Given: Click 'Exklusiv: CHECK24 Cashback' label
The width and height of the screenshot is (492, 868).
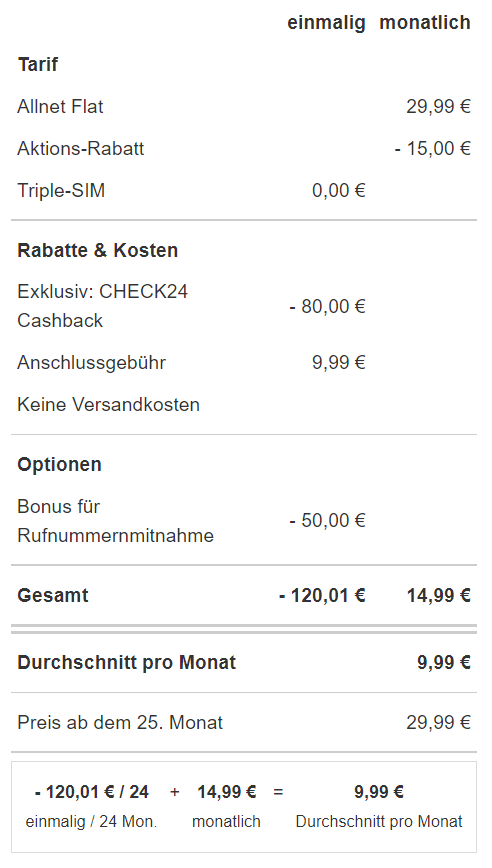Looking at the screenshot, I should (x=102, y=306).
